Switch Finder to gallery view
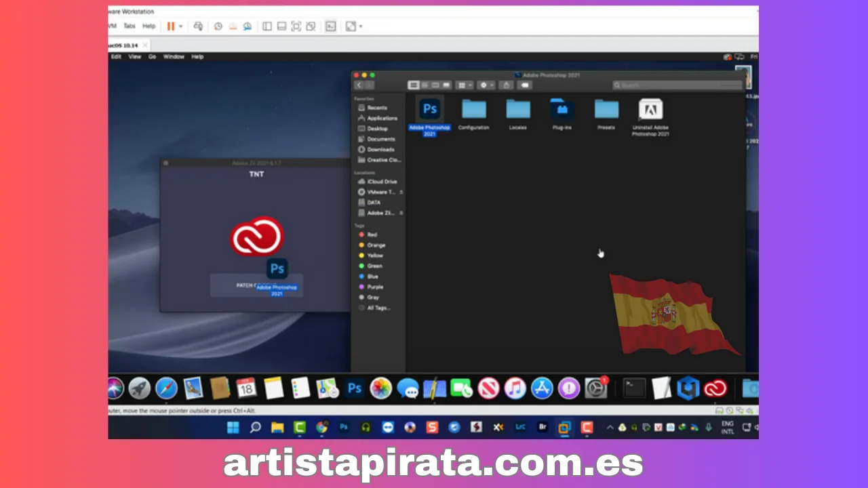868x488 pixels. pyautogui.click(x=446, y=85)
